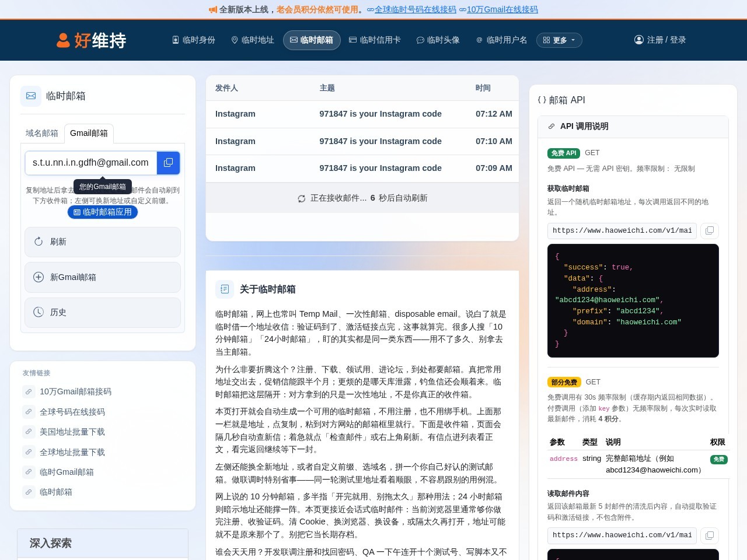The image size is (747, 560).
Task: Click the 时间 column header
Action: pyautogui.click(x=483, y=88)
